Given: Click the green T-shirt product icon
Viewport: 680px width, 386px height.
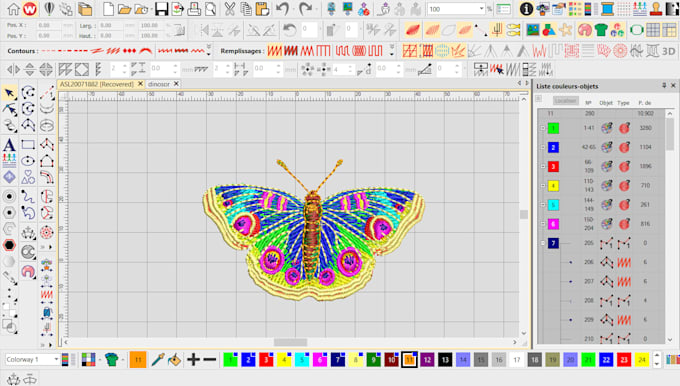Looking at the screenshot, I should pos(601,30).
